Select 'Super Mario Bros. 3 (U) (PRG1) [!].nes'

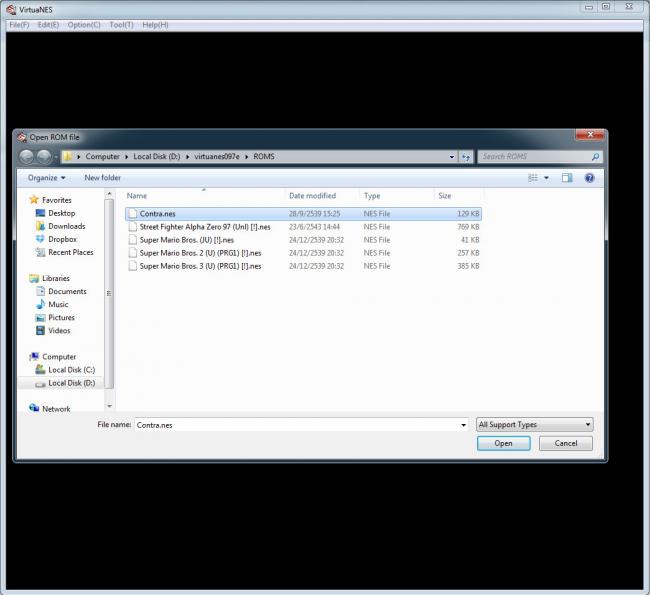(x=200, y=266)
